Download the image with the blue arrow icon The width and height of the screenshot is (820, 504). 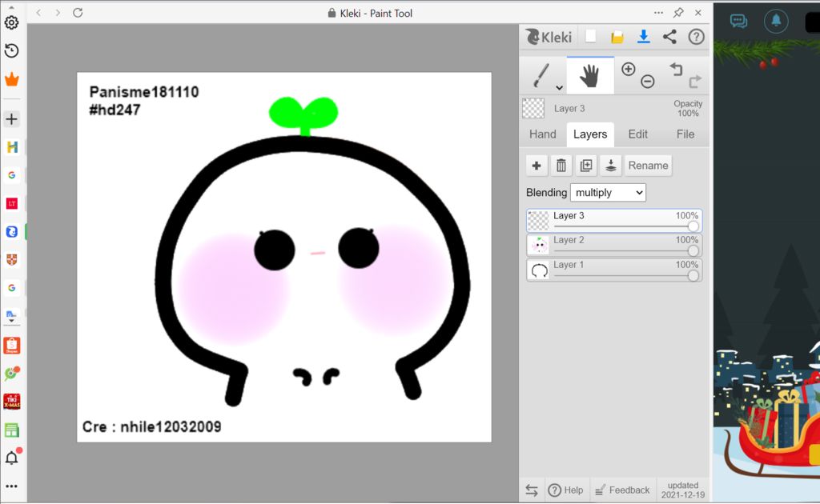[x=644, y=37]
